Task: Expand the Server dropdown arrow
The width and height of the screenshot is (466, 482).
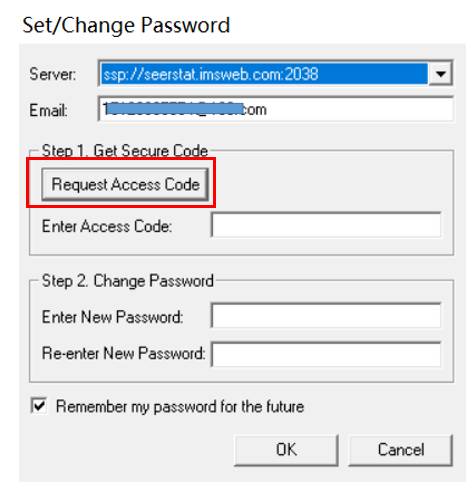Action: point(440,74)
